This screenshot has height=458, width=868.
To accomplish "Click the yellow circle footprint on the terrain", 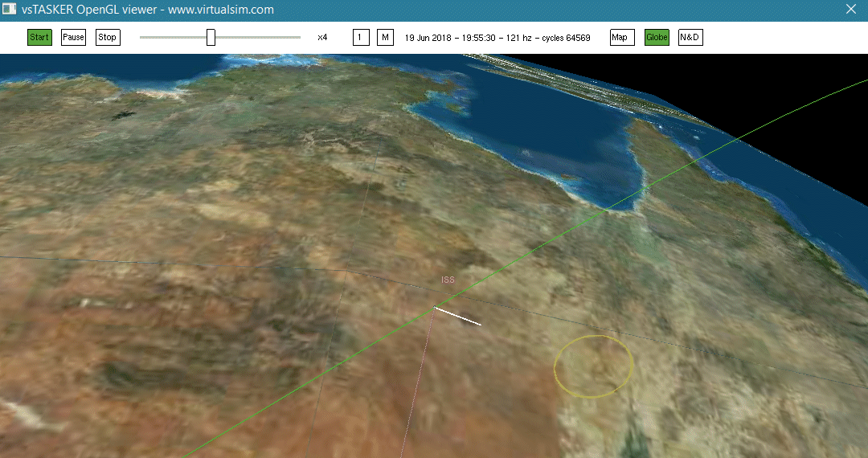I will (x=594, y=366).
